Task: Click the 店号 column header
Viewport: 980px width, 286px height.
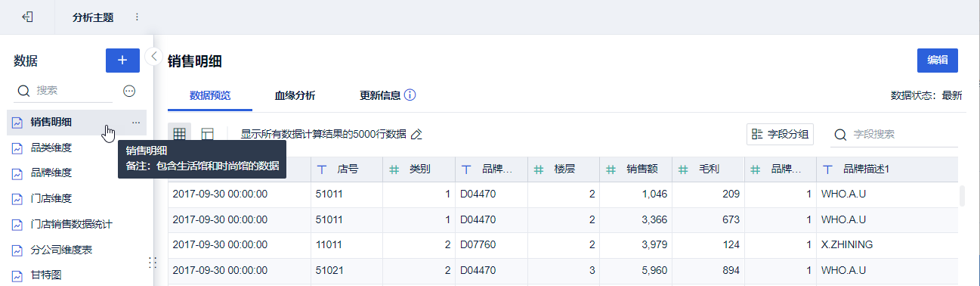Action: [x=347, y=169]
